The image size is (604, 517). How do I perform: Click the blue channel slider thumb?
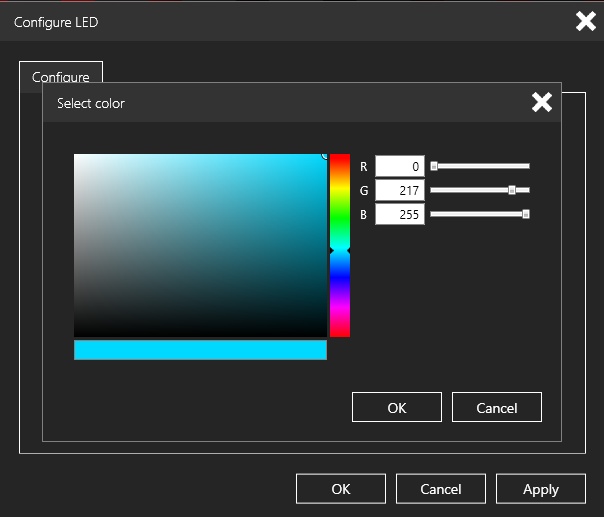[526, 214]
